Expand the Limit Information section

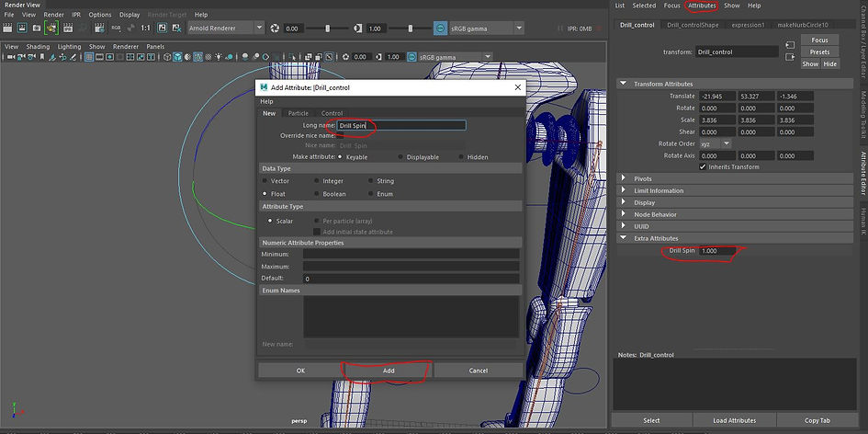pos(624,190)
